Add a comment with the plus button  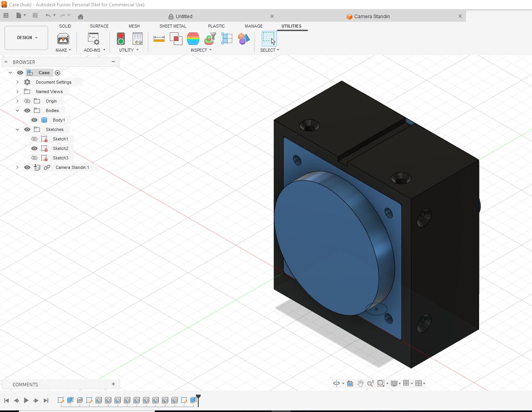point(113,384)
